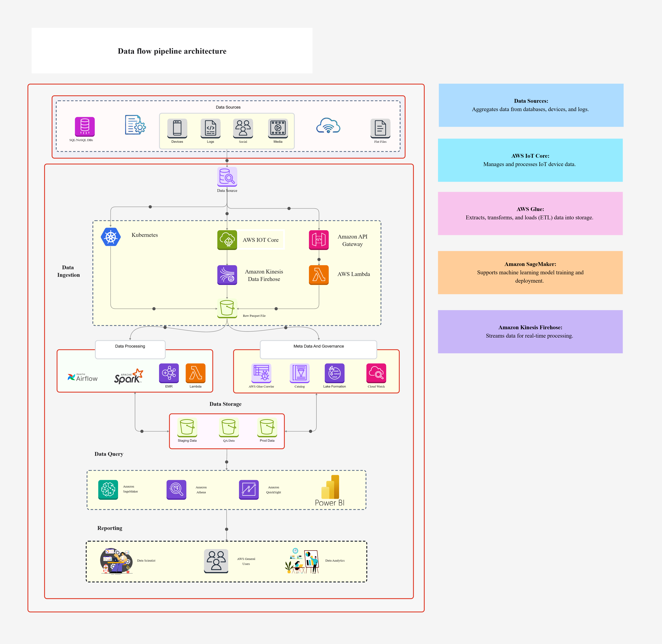
Task: Select the Raw Parquet File bucket
Action: 227,308
